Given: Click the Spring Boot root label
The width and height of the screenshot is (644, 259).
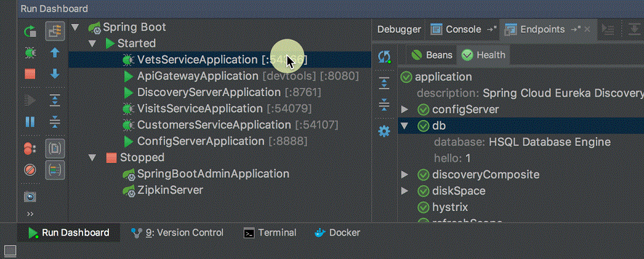Looking at the screenshot, I should point(134,28).
